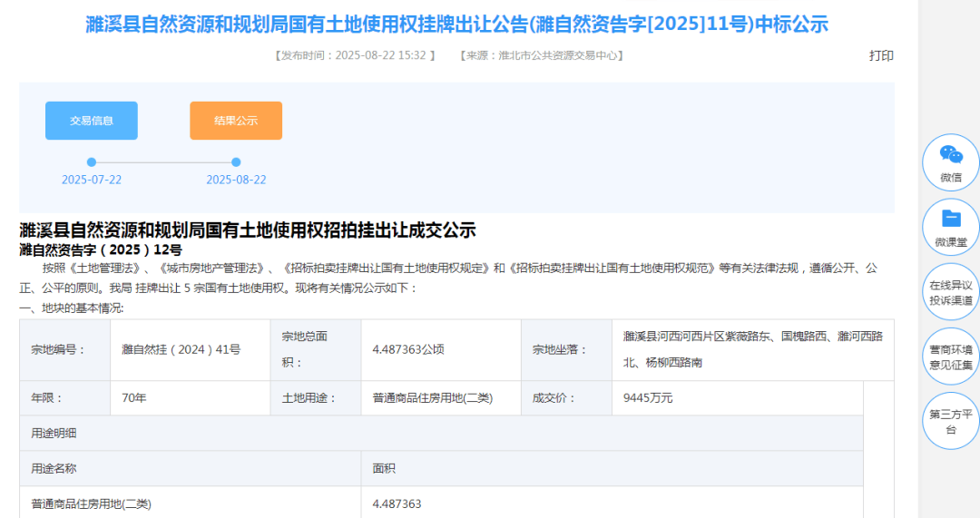
Task: Click document number 濉自然资告字(2025)12号
Action: pyautogui.click(x=101, y=250)
